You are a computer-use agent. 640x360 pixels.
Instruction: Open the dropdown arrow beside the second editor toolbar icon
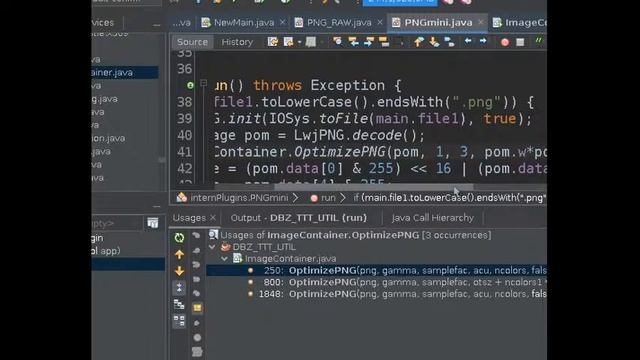[x=299, y=42]
